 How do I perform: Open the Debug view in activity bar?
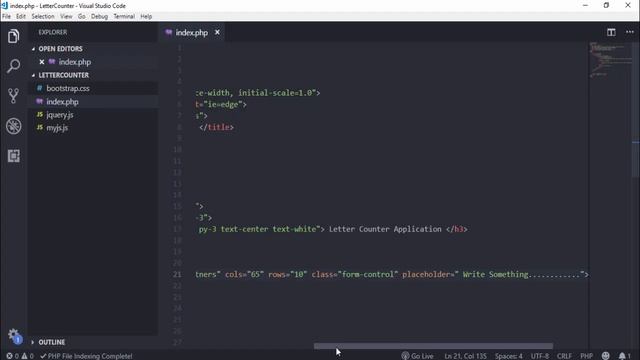click(13, 126)
